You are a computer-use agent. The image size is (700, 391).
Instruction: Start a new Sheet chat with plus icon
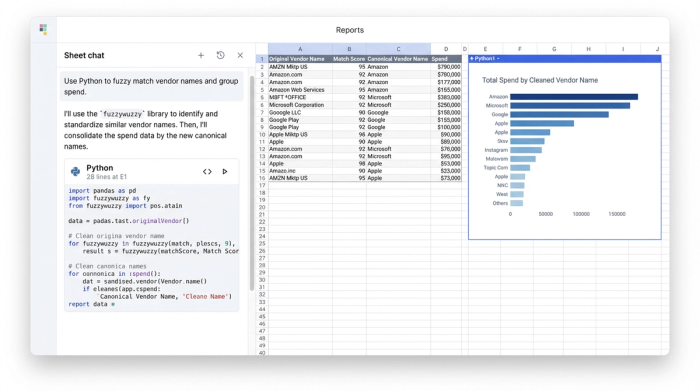[x=201, y=55]
